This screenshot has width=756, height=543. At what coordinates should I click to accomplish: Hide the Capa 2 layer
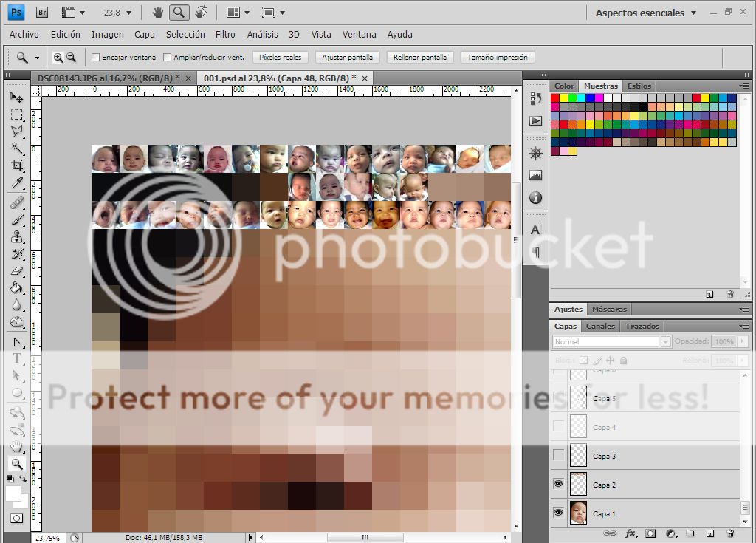(558, 484)
